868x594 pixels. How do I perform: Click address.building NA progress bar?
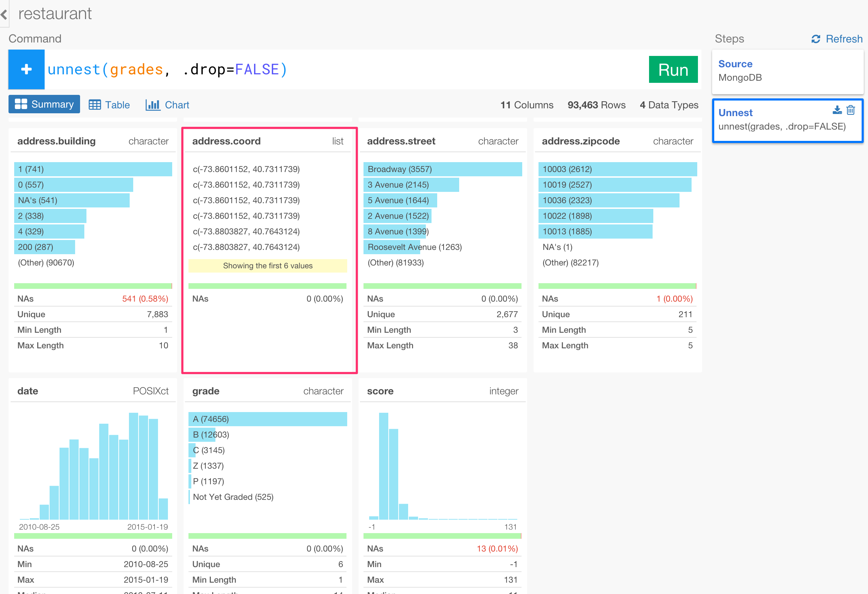[93, 286]
